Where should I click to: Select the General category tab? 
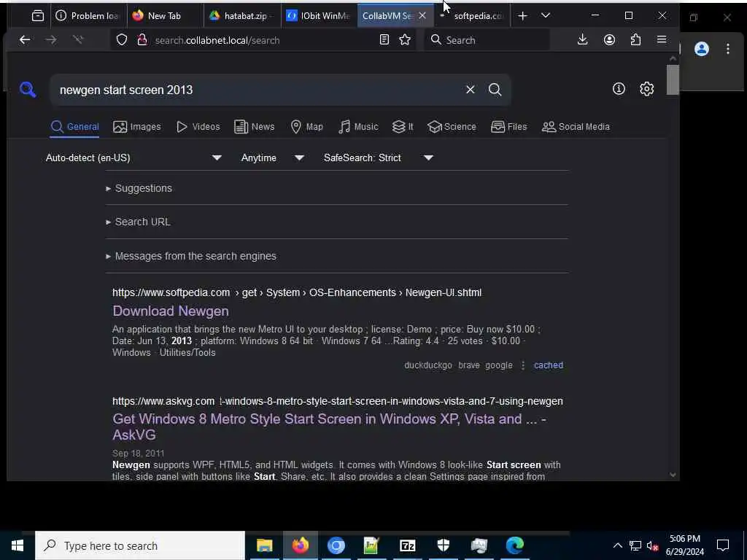75,127
